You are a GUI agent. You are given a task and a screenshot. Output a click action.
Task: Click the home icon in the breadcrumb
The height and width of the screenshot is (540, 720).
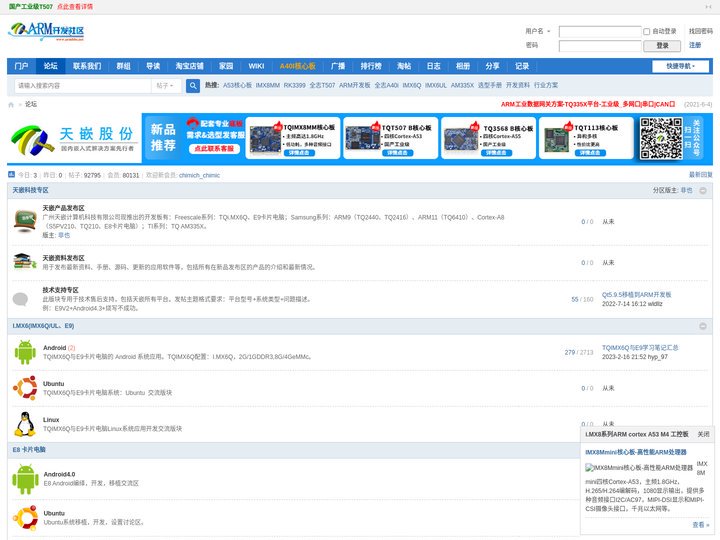11,105
